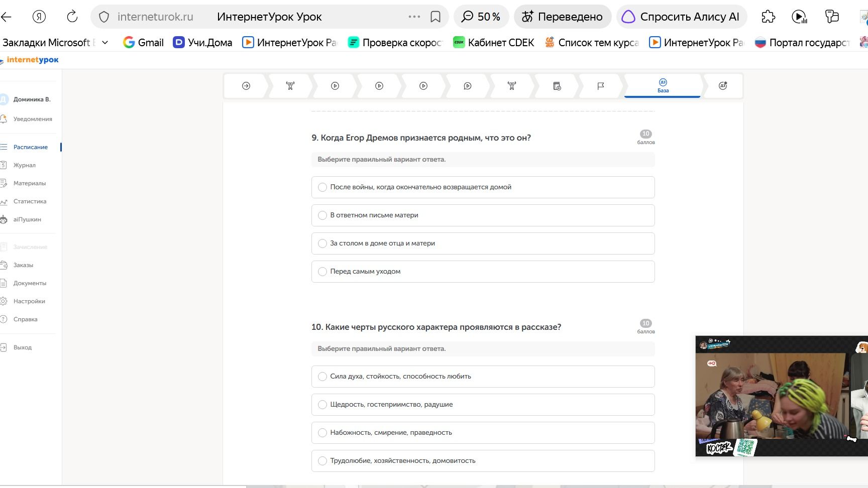
Task: Open the Журнал sidebar icon
Action: [x=4, y=165]
